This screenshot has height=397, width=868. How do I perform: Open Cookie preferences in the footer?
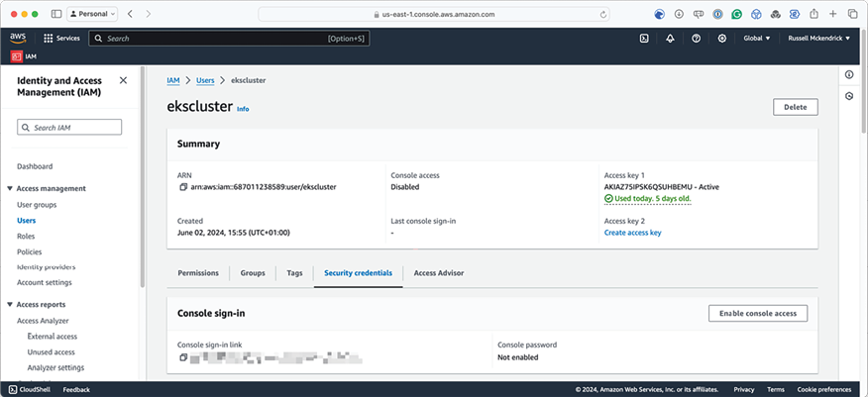pyautogui.click(x=824, y=389)
